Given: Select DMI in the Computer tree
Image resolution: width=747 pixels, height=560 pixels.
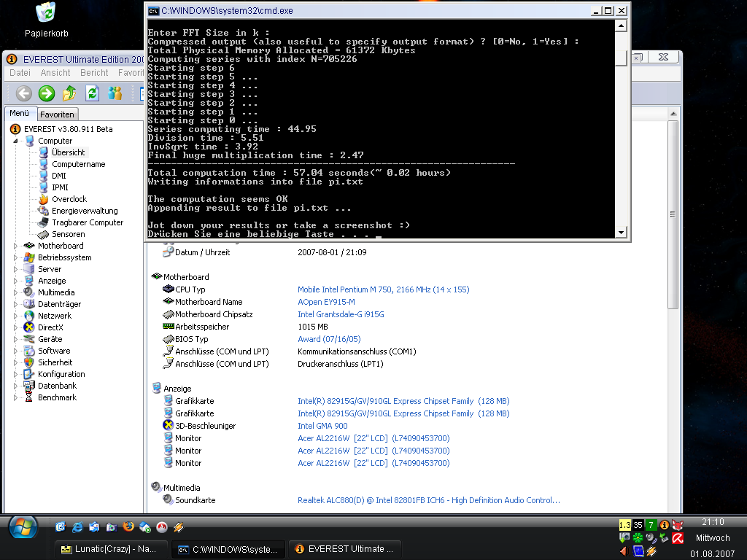Looking at the screenshot, I should pyautogui.click(x=58, y=176).
